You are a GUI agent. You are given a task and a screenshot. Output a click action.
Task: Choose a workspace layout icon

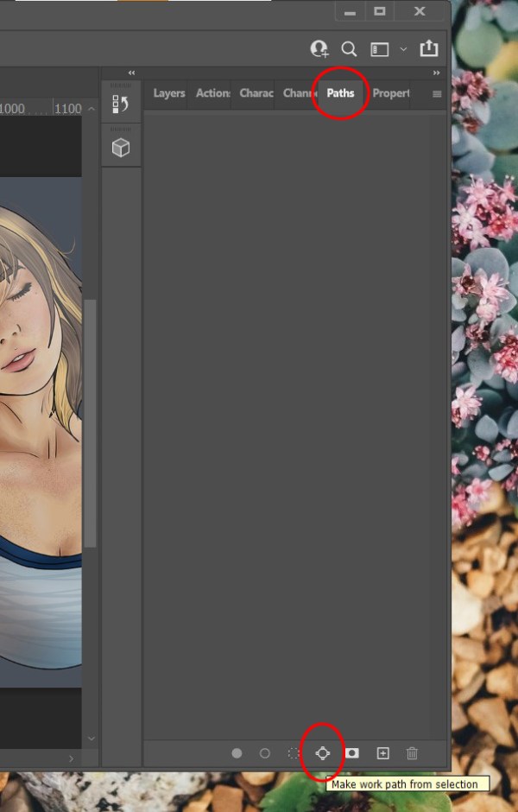click(379, 50)
